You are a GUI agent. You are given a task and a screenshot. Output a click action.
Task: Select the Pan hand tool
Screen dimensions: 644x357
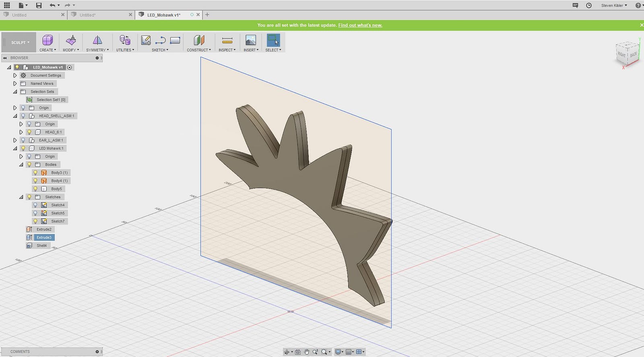point(307,352)
